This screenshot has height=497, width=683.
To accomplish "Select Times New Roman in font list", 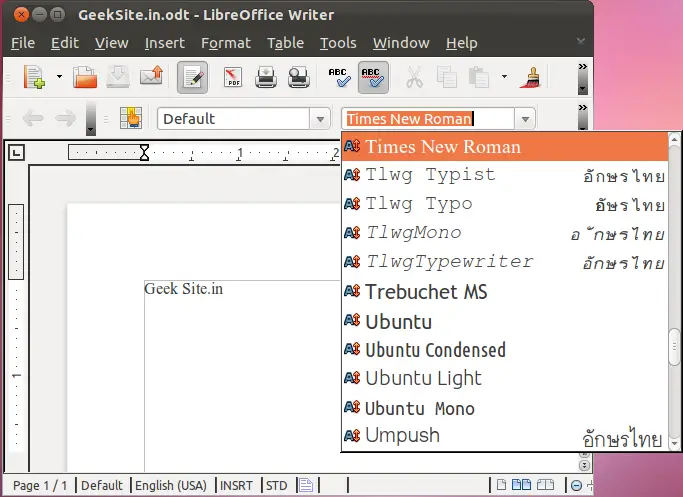I will pos(505,146).
